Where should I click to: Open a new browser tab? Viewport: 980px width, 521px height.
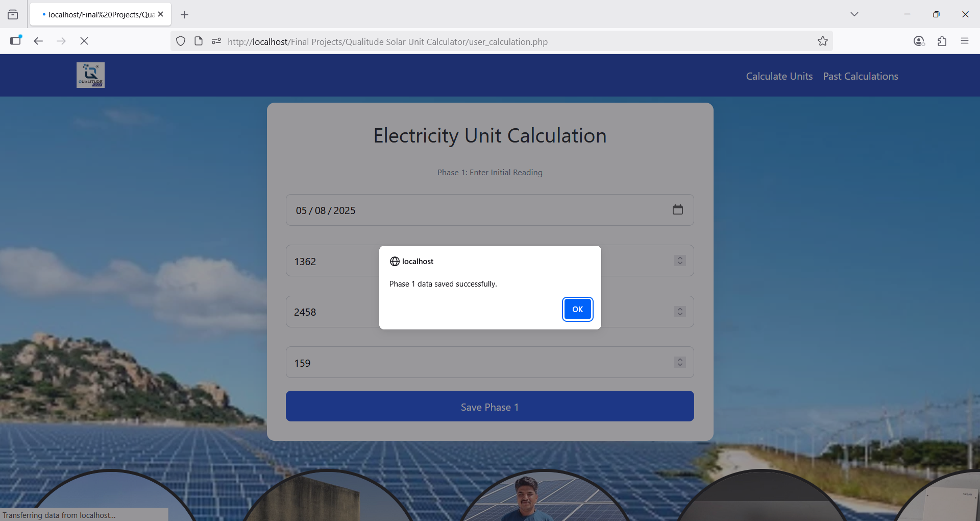(x=185, y=15)
